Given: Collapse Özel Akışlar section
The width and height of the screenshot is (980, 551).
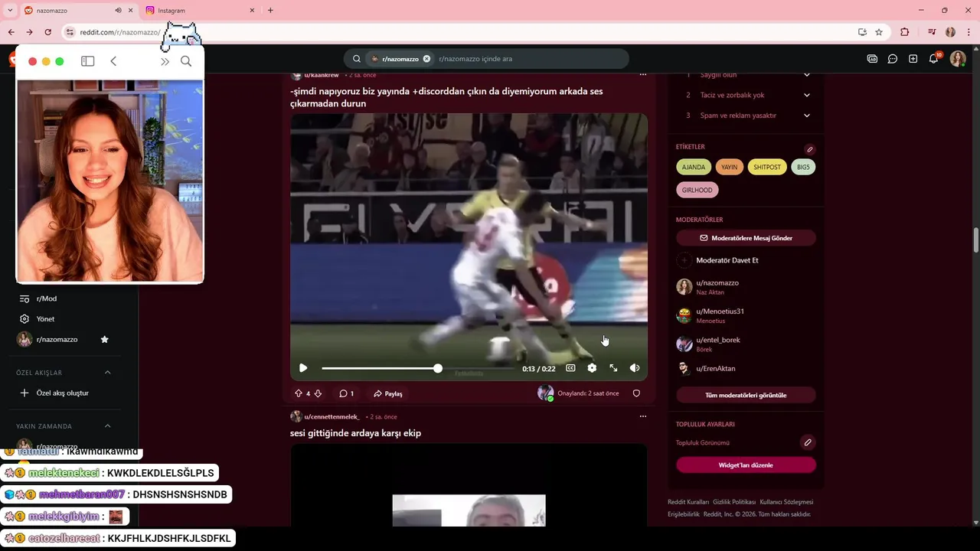Looking at the screenshot, I should point(107,373).
